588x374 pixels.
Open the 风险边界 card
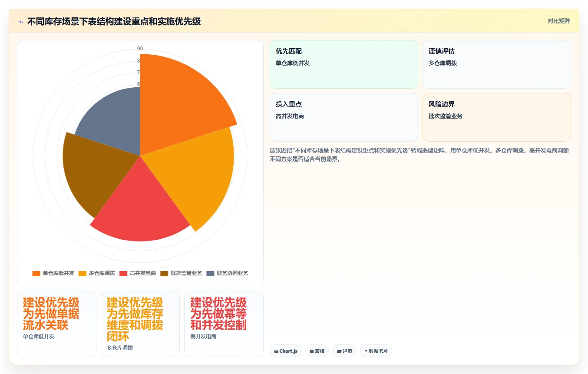(x=497, y=117)
